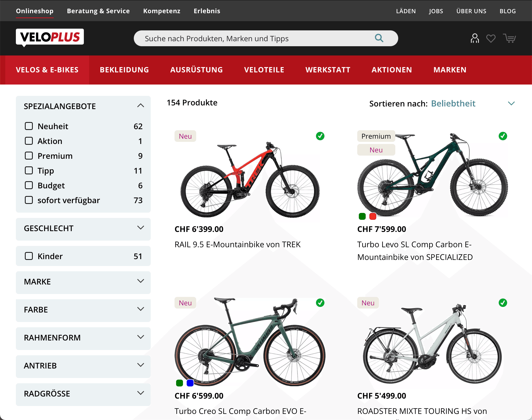Go to the BLOG page

507,11
